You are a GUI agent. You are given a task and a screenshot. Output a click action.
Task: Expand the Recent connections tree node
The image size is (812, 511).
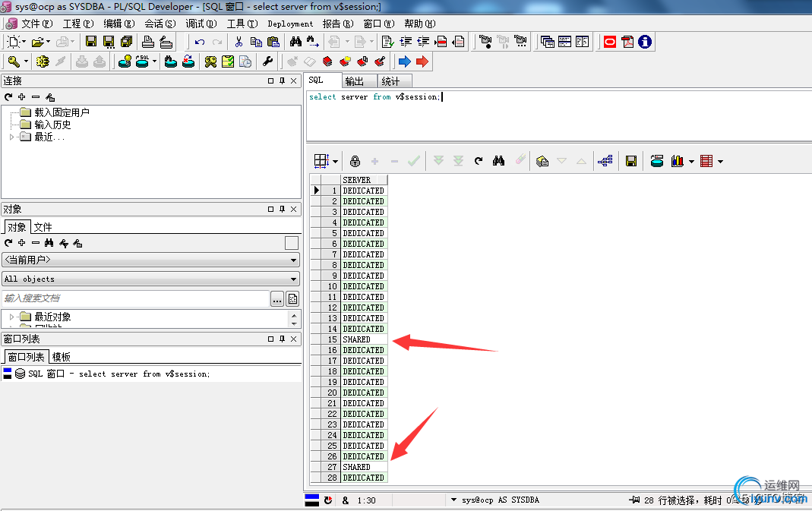pos(12,137)
